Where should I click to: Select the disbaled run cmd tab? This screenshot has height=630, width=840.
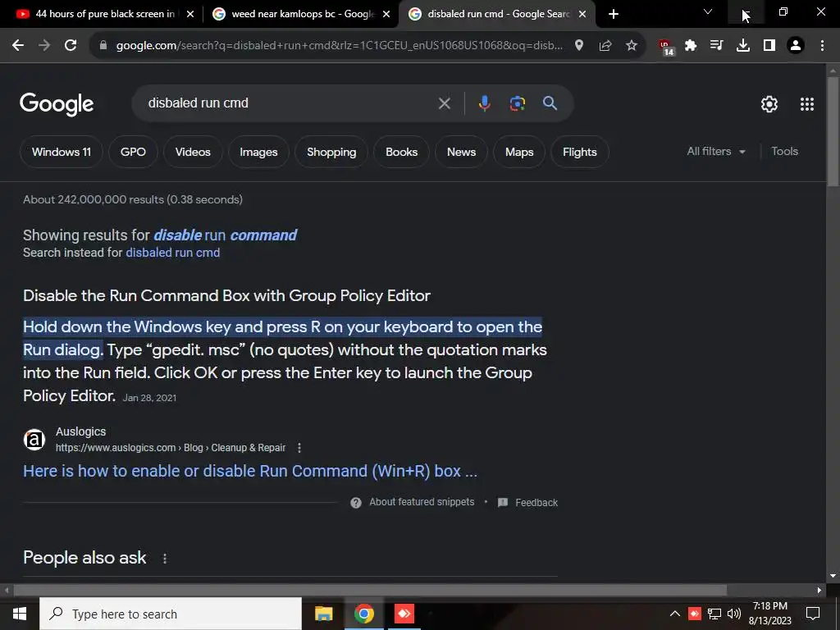pos(498,14)
